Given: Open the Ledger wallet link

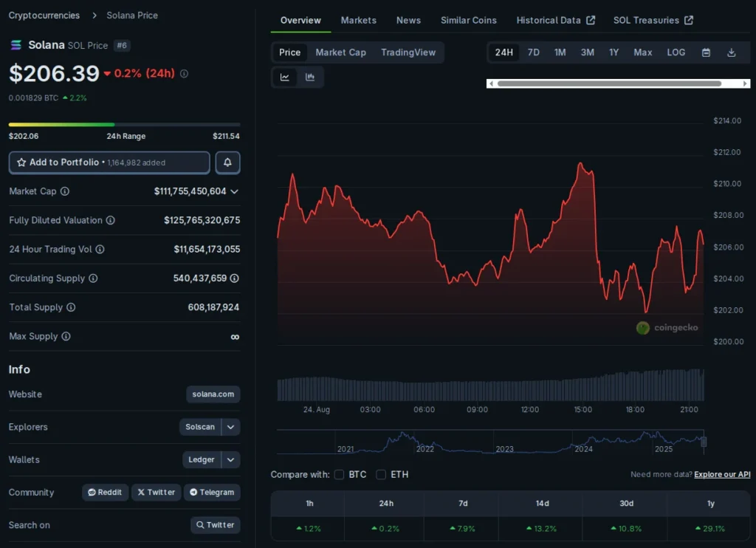Looking at the screenshot, I should [x=202, y=459].
